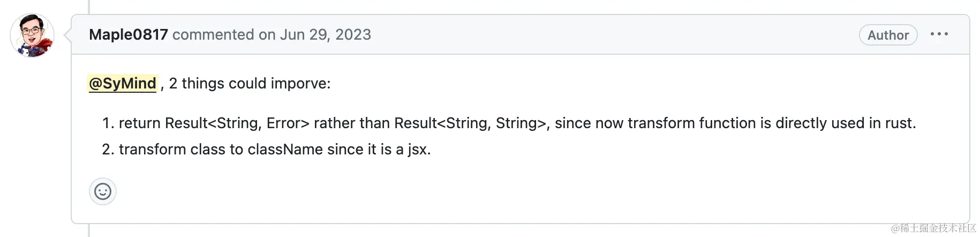Viewport: 980px width, 237px height.
Task: Click the watermark text in the corner
Action: (933, 228)
